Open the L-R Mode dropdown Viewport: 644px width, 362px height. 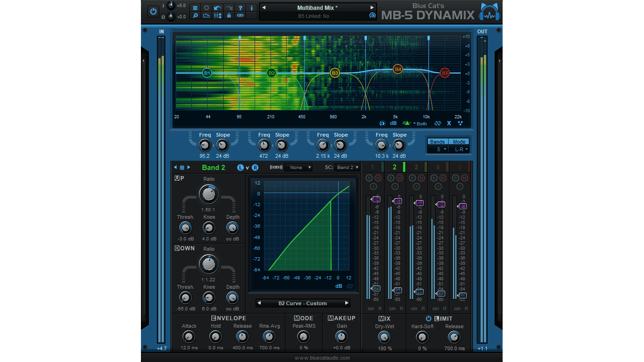(x=459, y=149)
